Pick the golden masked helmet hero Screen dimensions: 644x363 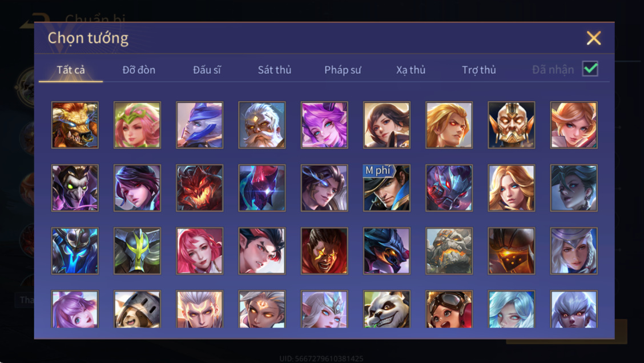coord(512,125)
